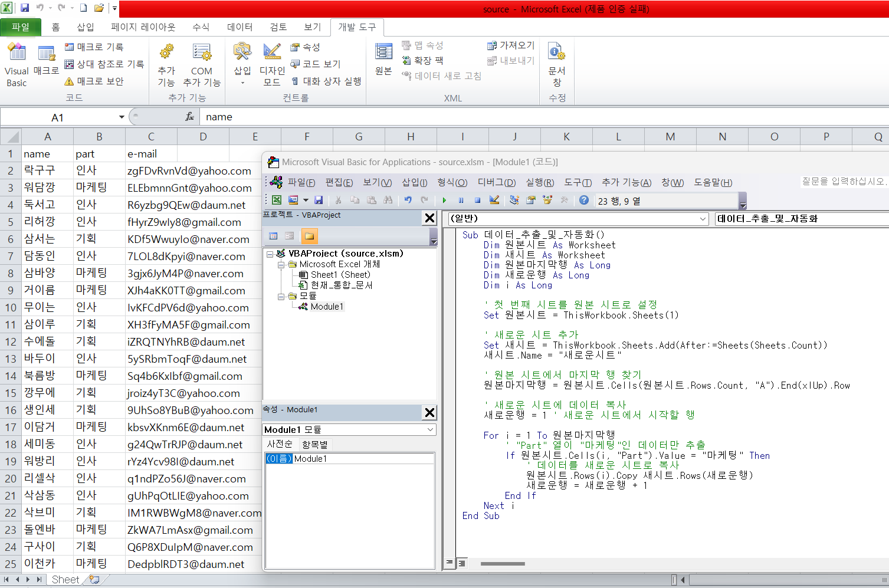Open the Module1 모듈 properties dropdown
Screen dimensions: 889x588
(430, 429)
